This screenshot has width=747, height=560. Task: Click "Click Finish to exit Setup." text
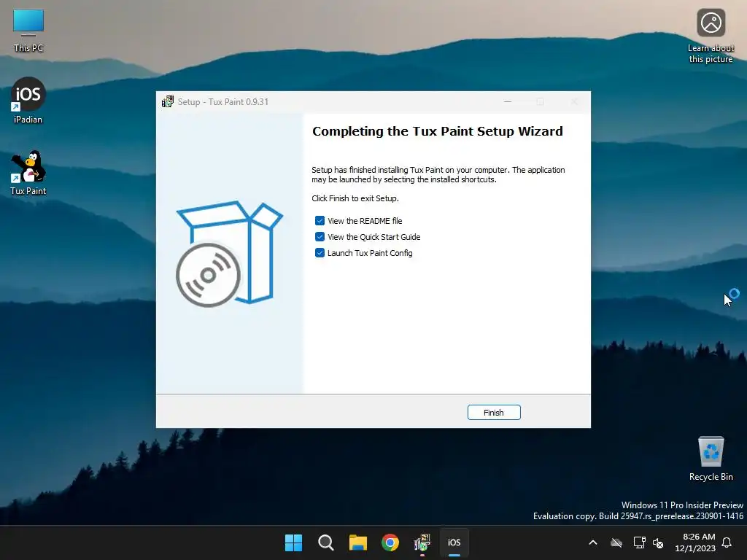[355, 198]
